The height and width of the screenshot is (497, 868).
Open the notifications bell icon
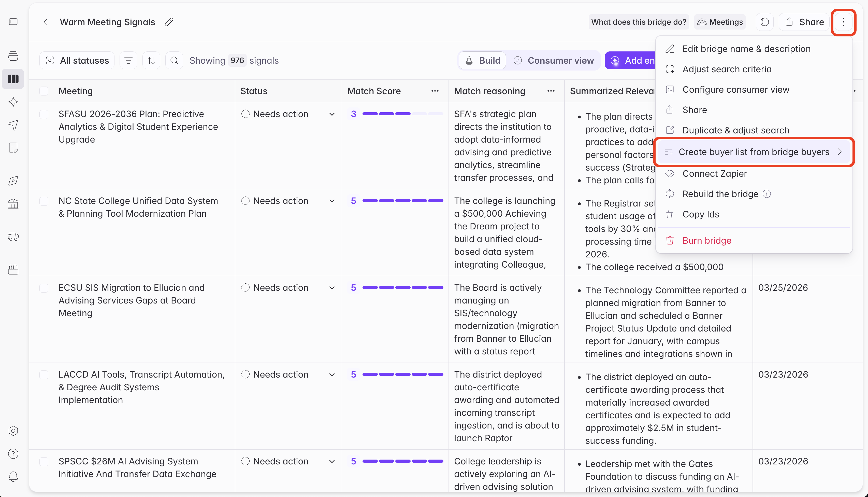click(x=13, y=477)
